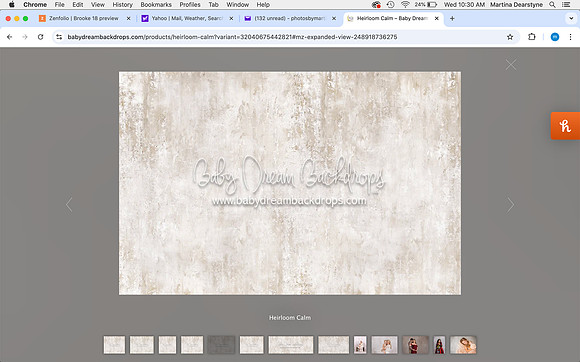The image size is (580, 362).
Task: Click the screen recording status icon in menu bar
Action: [376, 4]
